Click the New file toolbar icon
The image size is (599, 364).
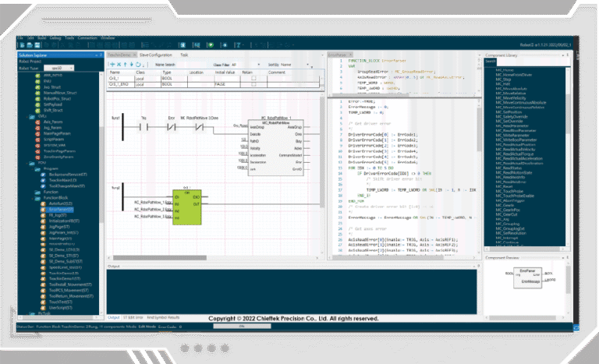(22, 45)
